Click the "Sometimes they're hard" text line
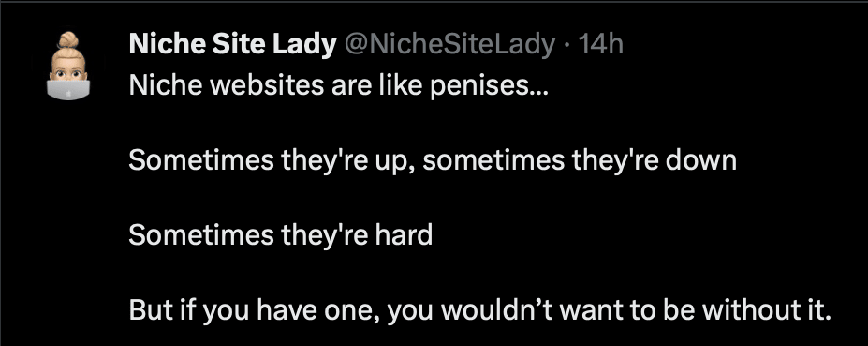 pos(281,235)
